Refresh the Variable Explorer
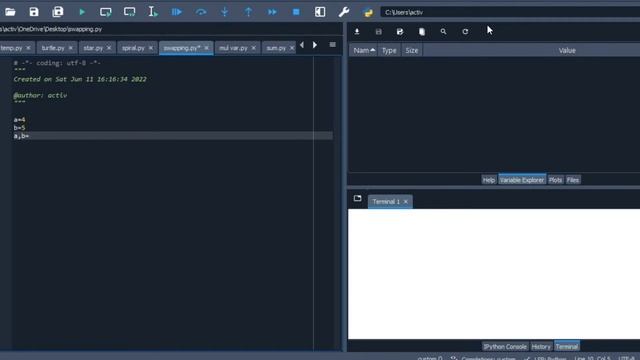The image size is (640, 360). click(x=465, y=31)
